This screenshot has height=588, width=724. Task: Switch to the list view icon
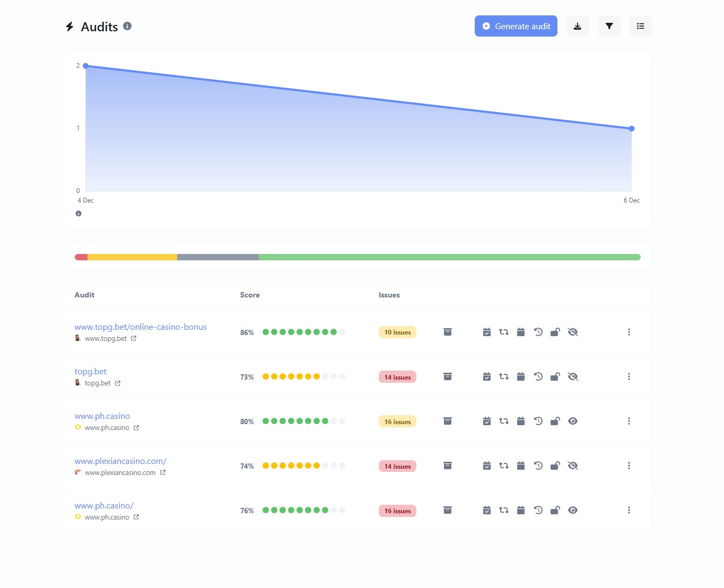point(640,26)
